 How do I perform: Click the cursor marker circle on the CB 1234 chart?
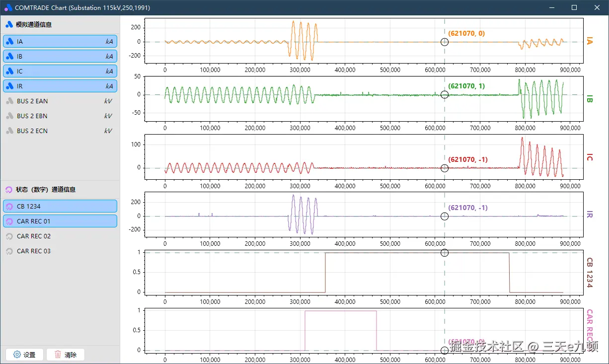tap(445, 253)
